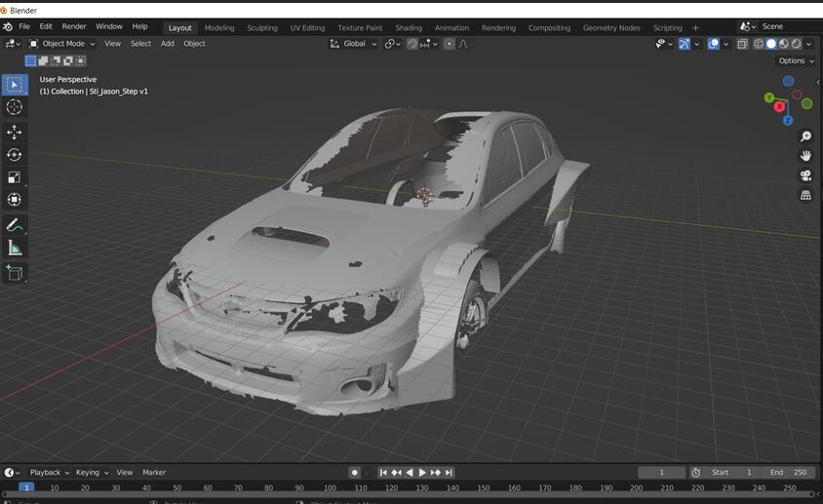The width and height of the screenshot is (823, 504).
Task: Toggle viewport gizmos visibility button
Action: [x=685, y=44]
